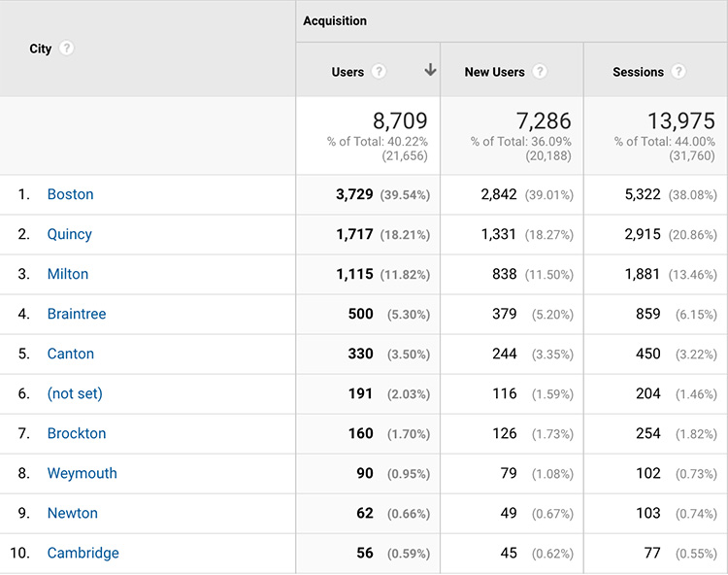Click the users % of Total 40.22% text
728x575 pixels.
click(378, 142)
